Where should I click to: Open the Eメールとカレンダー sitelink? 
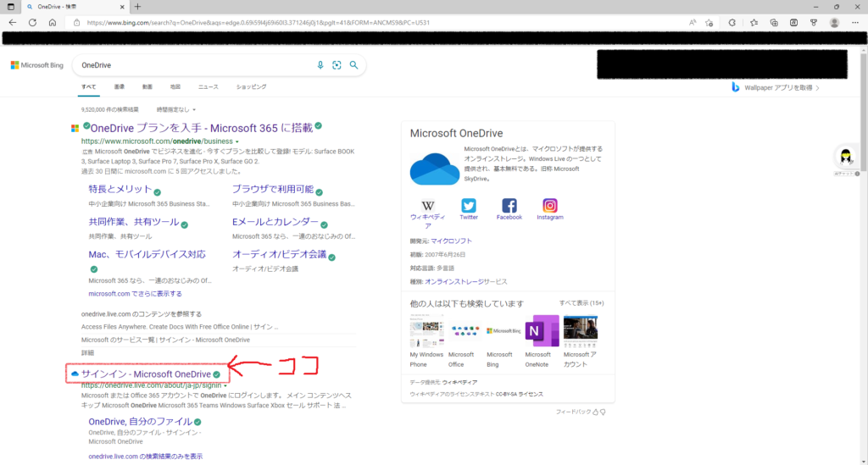(x=275, y=222)
